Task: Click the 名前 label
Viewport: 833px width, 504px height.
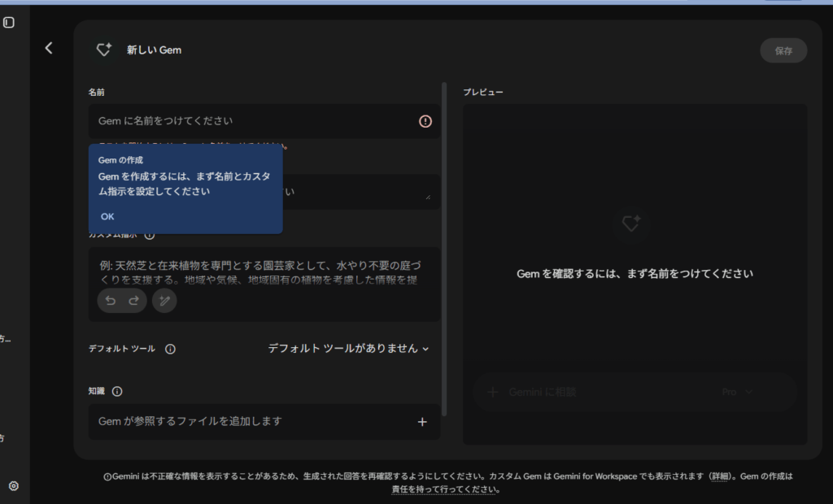Action: (96, 93)
